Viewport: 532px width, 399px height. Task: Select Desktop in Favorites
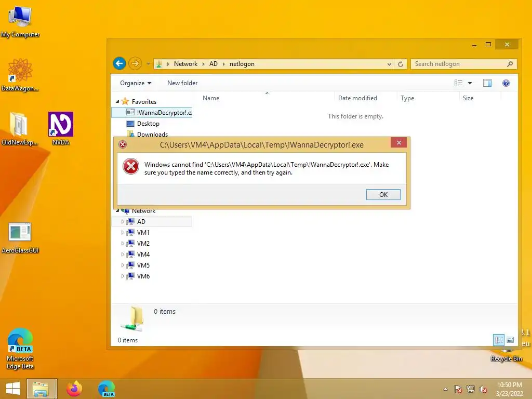[x=148, y=124]
